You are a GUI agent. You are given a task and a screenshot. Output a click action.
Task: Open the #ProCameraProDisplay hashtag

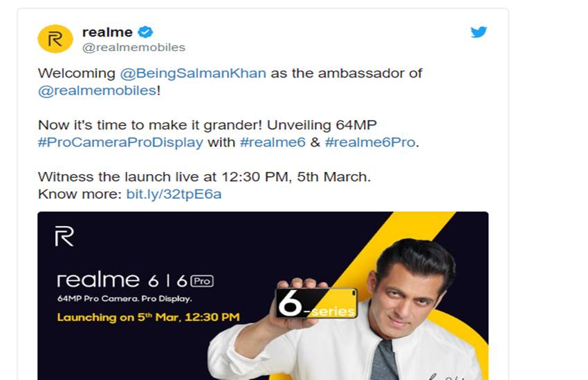tap(120, 142)
